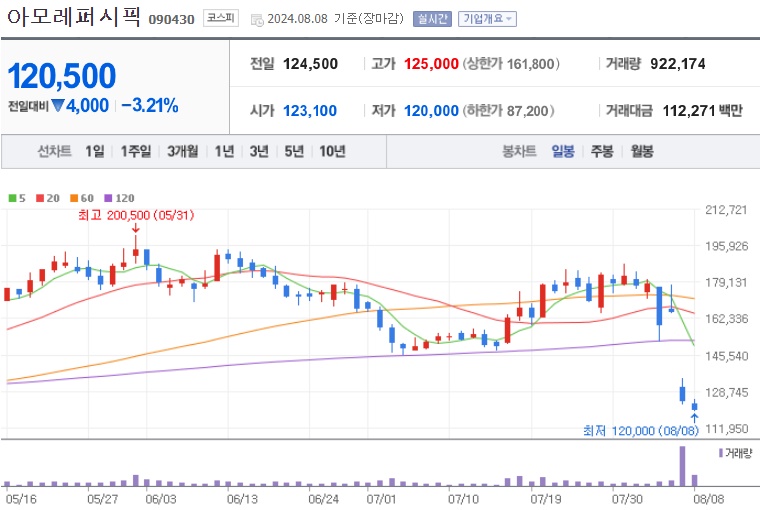
Task: Select the 5년 line chart tab
Action: click(294, 151)
